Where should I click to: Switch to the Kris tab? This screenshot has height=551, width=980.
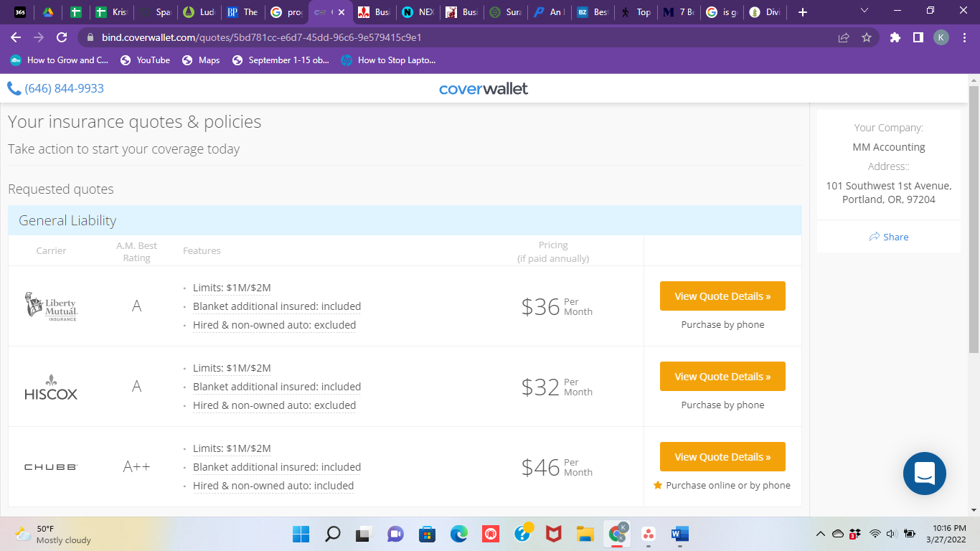[111, 12]
